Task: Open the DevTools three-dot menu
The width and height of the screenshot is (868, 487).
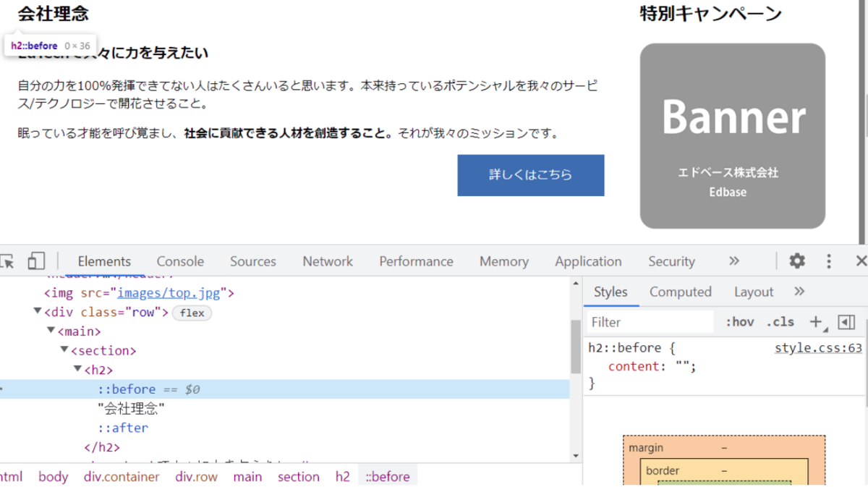Action: 829,261
